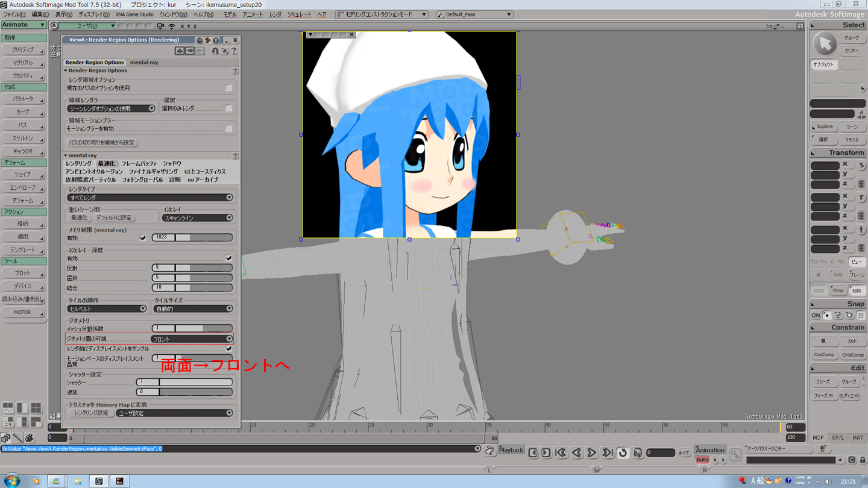The height and width of the screenshot is (488, 868).
Task: Switch to mental ray tab
Action: tap(144, 62)
